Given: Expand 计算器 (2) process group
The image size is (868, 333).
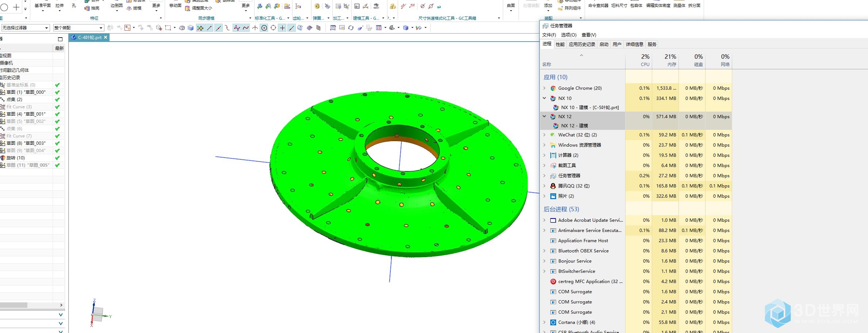Looking at the screenshot, I should click(x=544, y=155).
